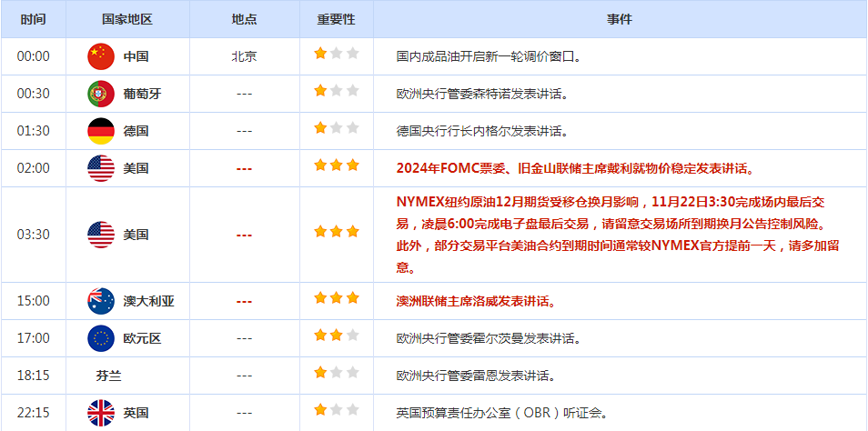Click the UK flag icon
The height and width of the screenshot is (431, 868).
click(101, 413)
